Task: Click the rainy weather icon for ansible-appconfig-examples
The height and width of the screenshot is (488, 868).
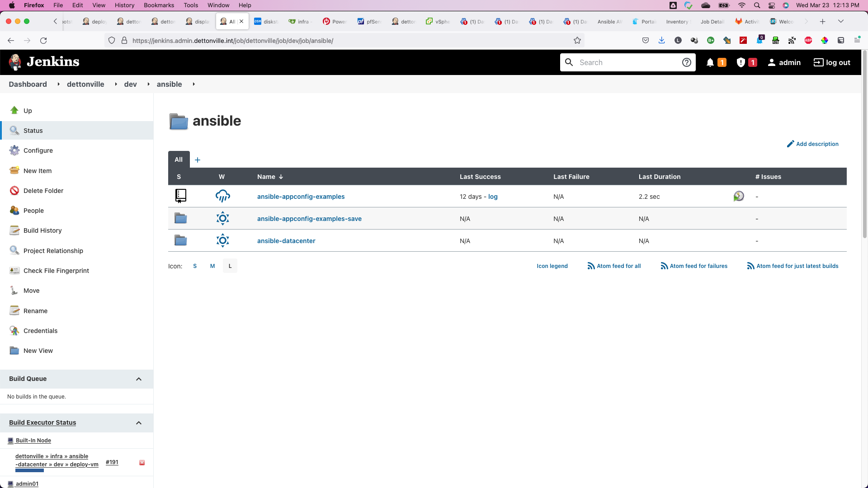Action: [x=222, y=196]
